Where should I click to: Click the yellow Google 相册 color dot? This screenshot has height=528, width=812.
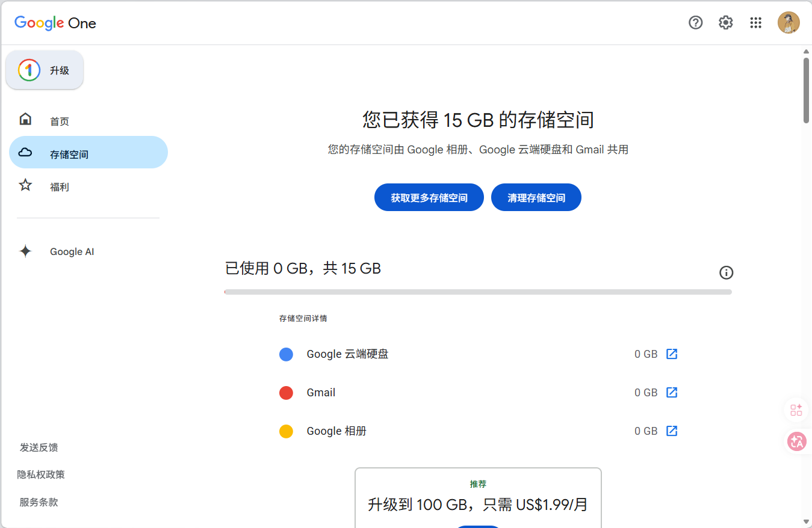click(x=286, y=432)
